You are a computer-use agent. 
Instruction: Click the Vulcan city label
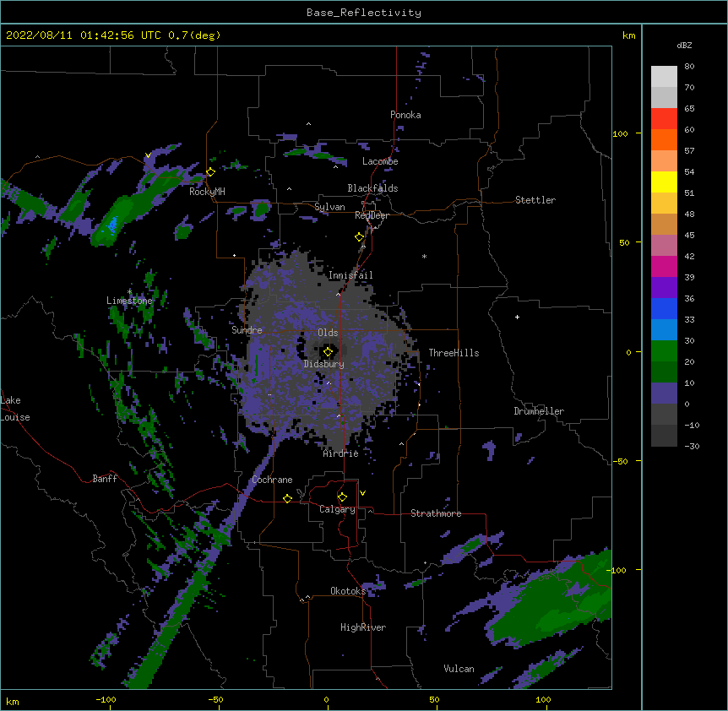click(459, 669)
